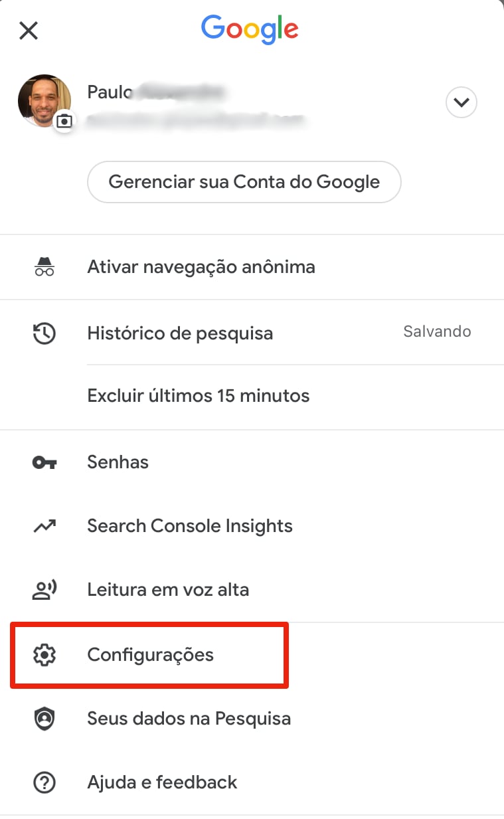
Task: Open Histórico de pesquisa
Action: 180,333
